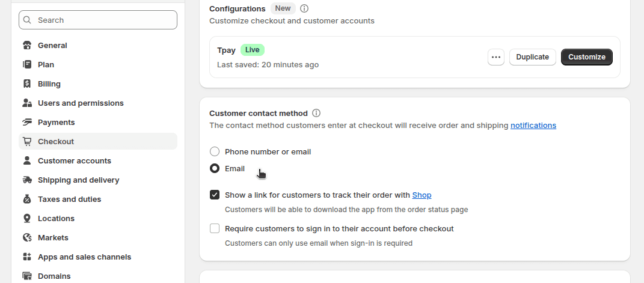Select the Email radio button

(215, 168)
